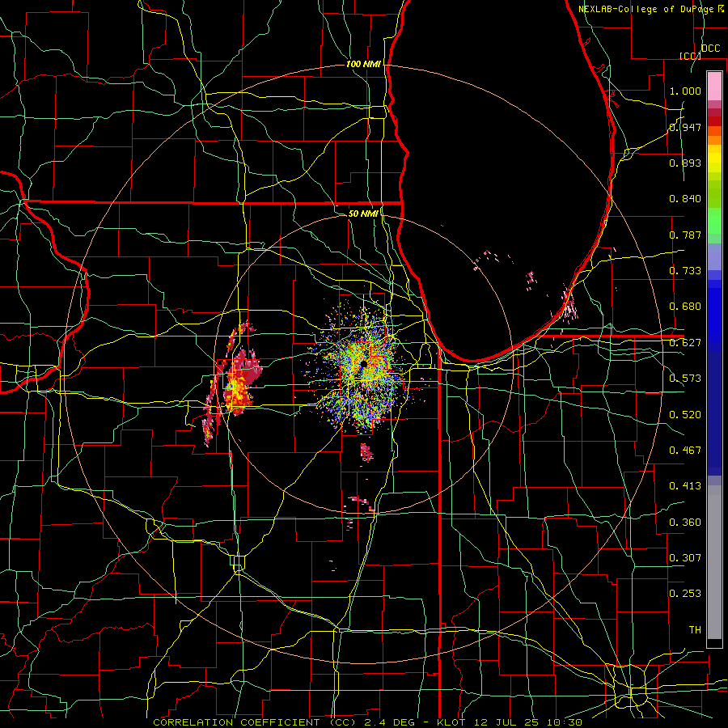Select the 0.840 scale label
Viewport: 728px width, 728px height.
[685, 198]
